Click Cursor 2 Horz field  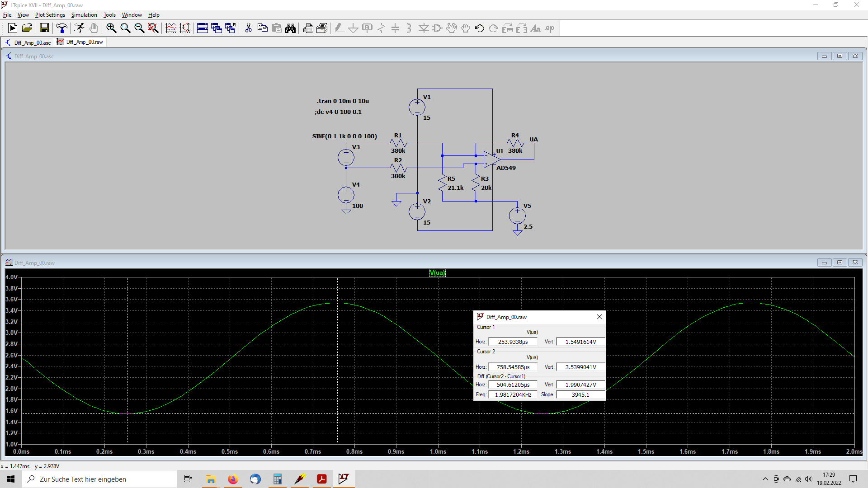[513, 367]
